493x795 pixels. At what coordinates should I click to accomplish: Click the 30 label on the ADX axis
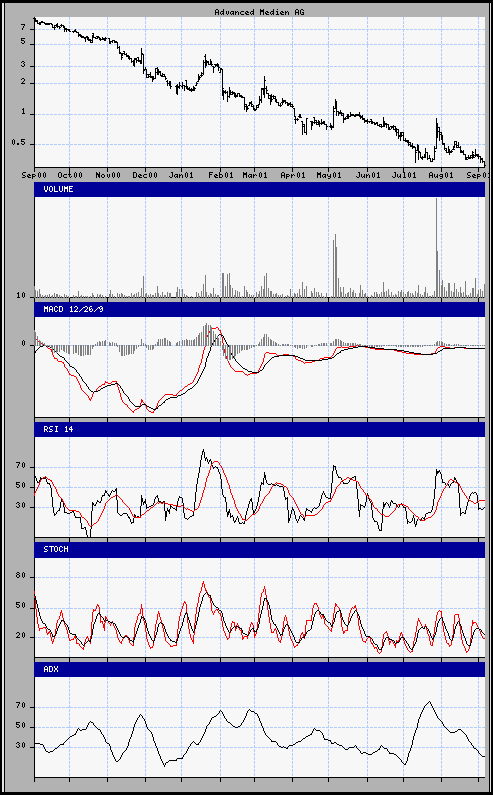[21, 746]
